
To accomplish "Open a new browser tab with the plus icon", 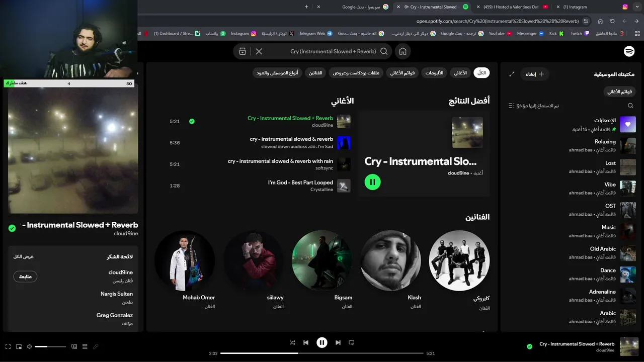I will point(306,7).
